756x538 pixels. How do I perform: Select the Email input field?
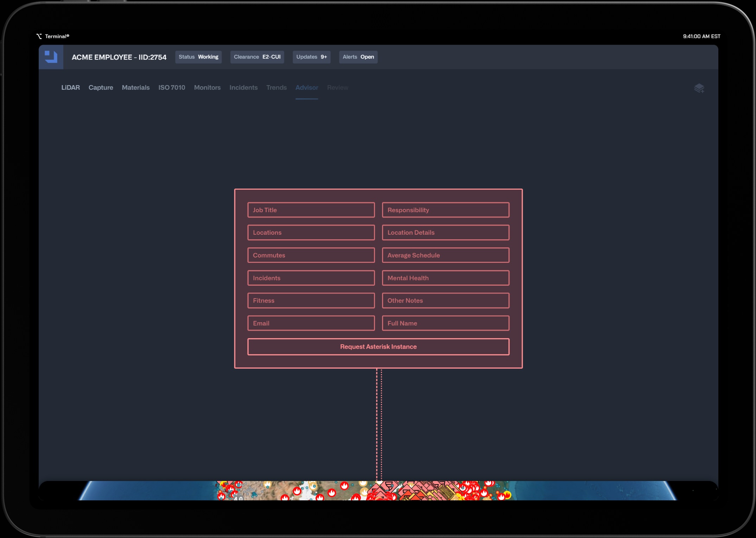[x=311, y=323]
